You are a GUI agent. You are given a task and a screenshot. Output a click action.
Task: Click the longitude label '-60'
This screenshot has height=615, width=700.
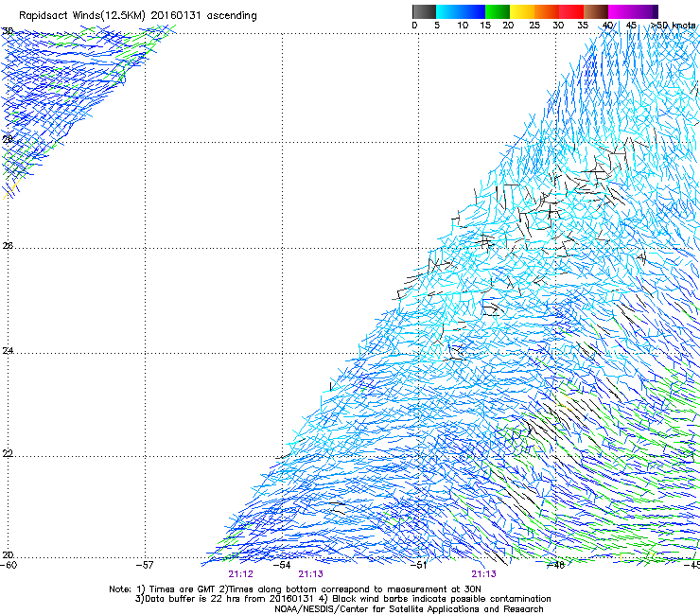9,565
